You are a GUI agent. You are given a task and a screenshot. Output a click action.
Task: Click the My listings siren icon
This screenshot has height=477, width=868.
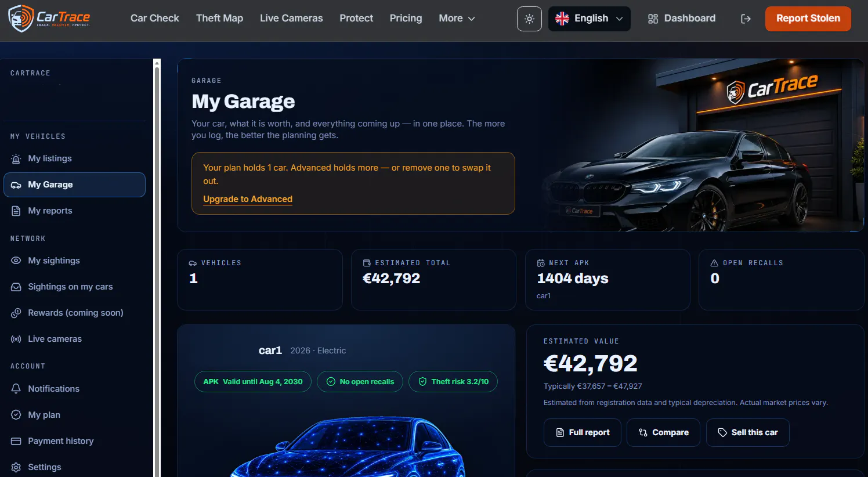coord(16,159)
